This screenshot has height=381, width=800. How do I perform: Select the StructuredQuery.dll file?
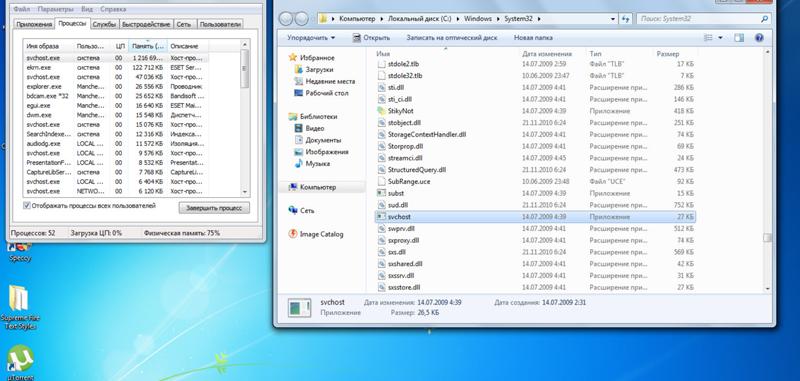[x=535, y=170]
